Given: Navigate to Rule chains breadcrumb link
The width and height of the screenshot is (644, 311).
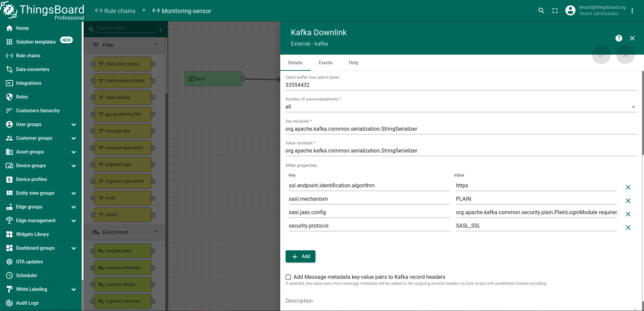Looking at the screenshot, I should (115, 11).
